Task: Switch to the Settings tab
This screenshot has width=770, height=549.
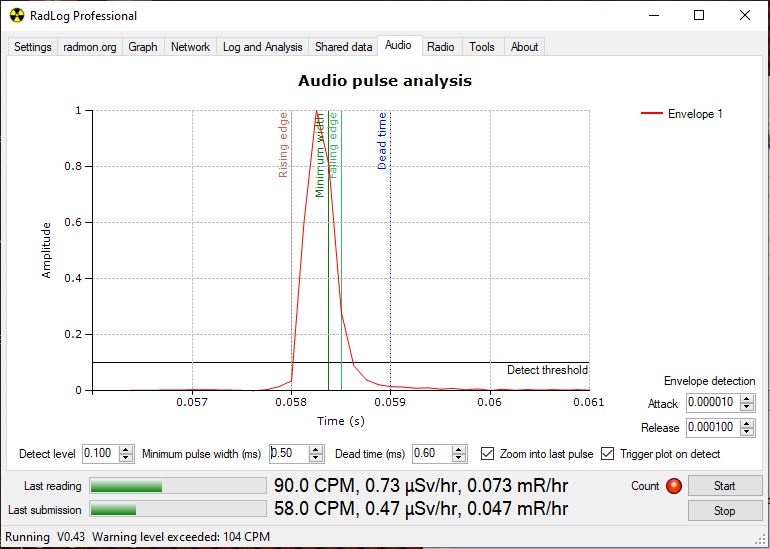Action: click(x=32, y=47)
